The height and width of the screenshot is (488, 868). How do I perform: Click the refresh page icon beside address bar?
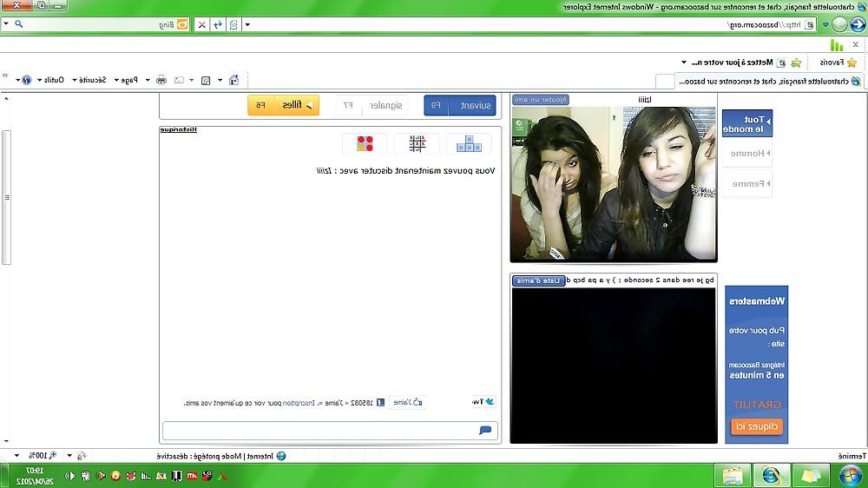pyautogui.click(x=218, y=24)
